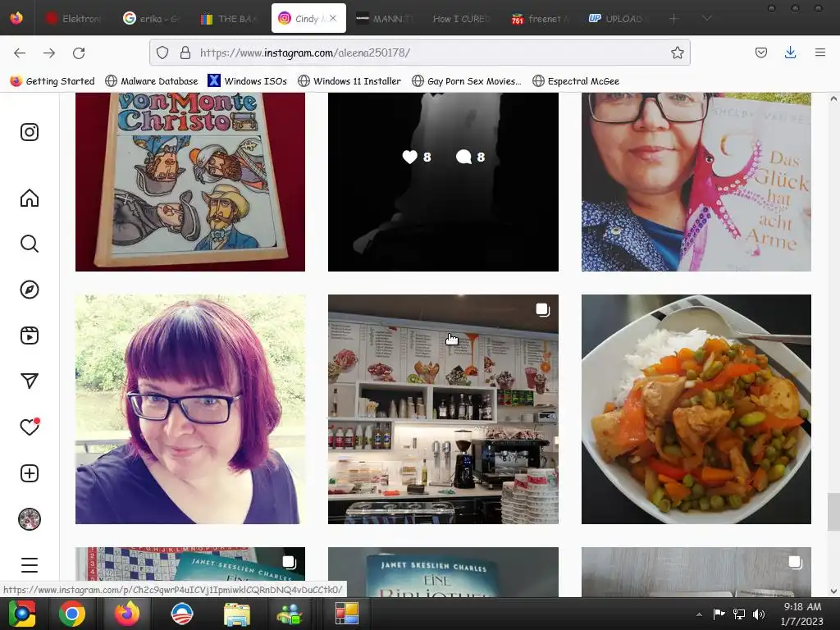
Task: Switch to How I CURED tab
Action: pyautogui.click(x=462, y=19)
